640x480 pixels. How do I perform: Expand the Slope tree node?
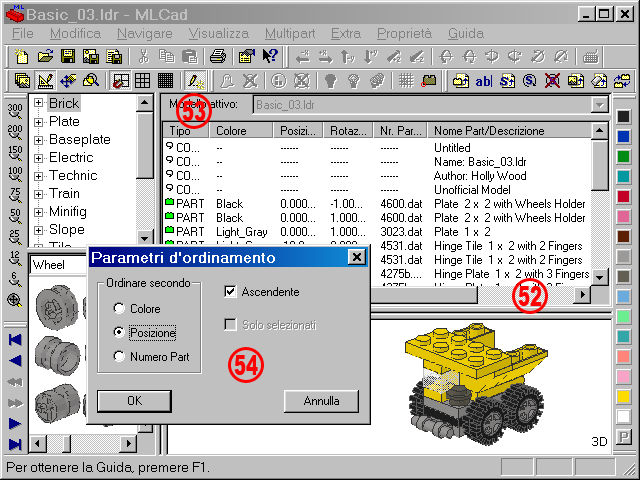(x=38, y=230)
